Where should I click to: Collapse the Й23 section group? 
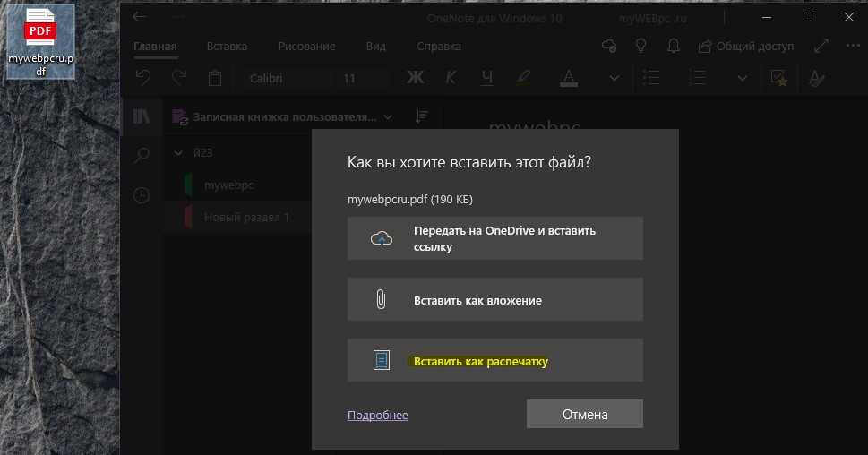coord(177,153)
